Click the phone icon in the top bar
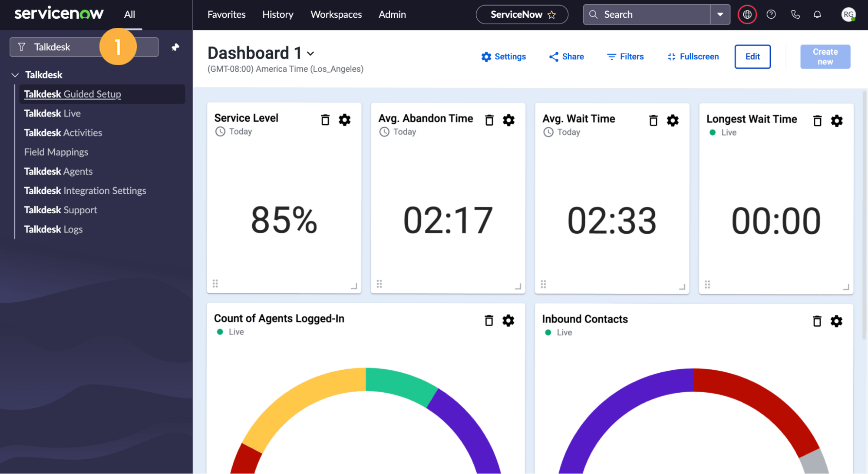The width and height of the screenshot is (868, 474). click(796, 14)
